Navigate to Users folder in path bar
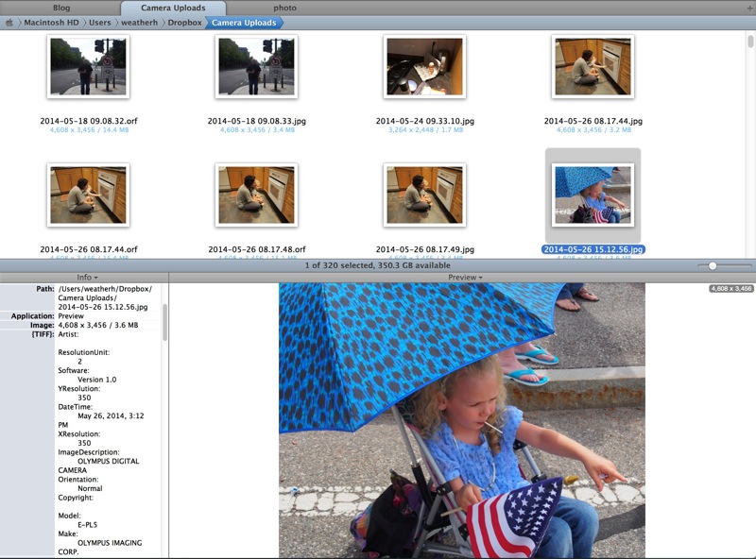This screenshot has height=559, width=756. click(100, 23)
